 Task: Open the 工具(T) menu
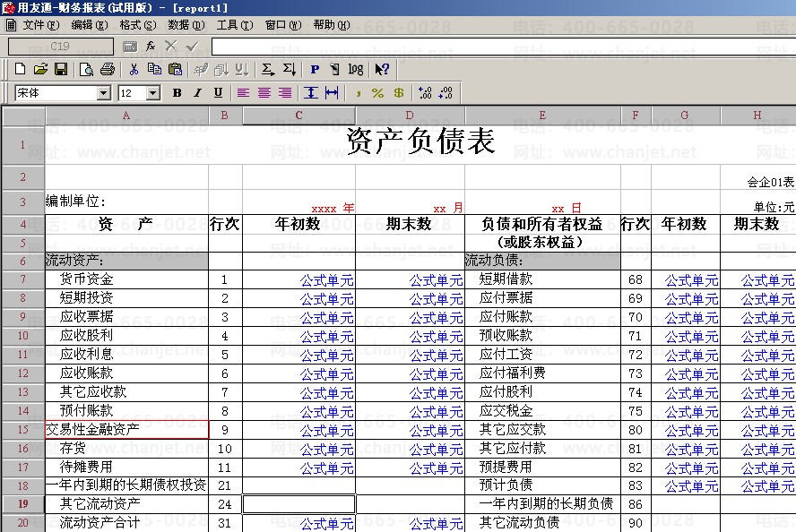coord(235,25)
